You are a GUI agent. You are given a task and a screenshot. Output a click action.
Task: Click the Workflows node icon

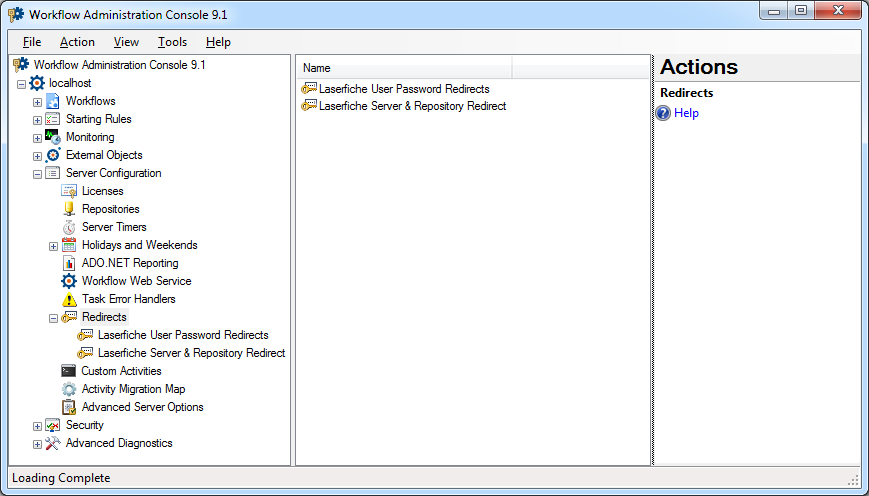[53, 101]
